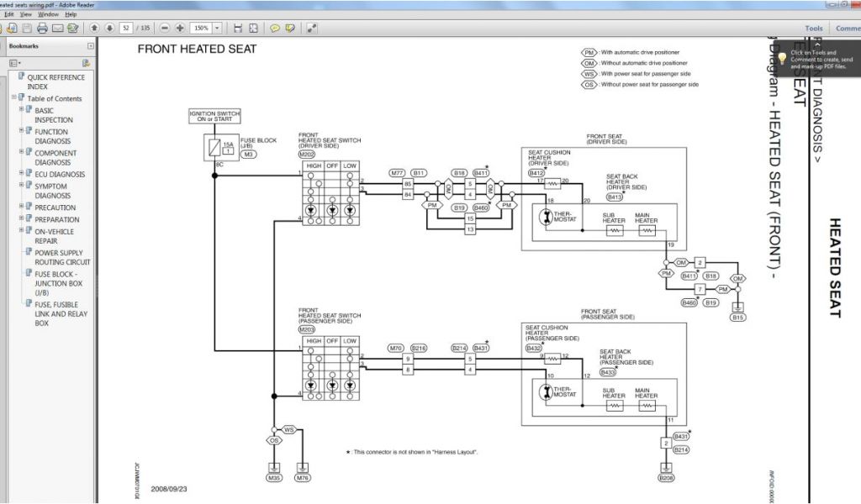
Task: Click the email envelope icon
Action: pyautogui.click(x=57, y=28)
